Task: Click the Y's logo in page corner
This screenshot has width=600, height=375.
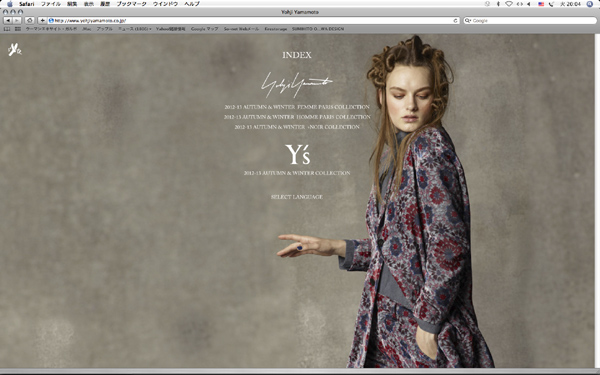Action: (15, 50)
